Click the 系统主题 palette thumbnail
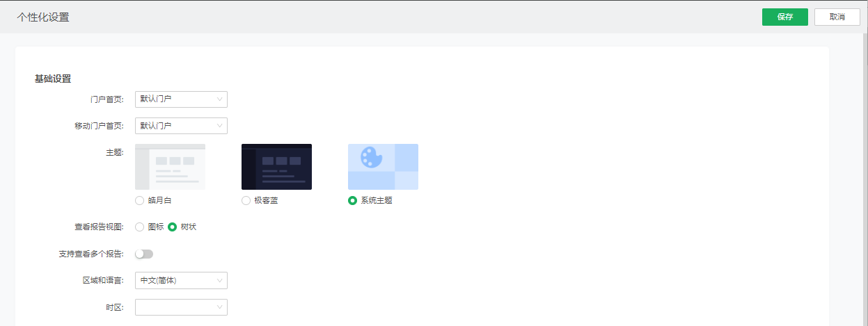This screenshot has height=326, width=868. 383,167
